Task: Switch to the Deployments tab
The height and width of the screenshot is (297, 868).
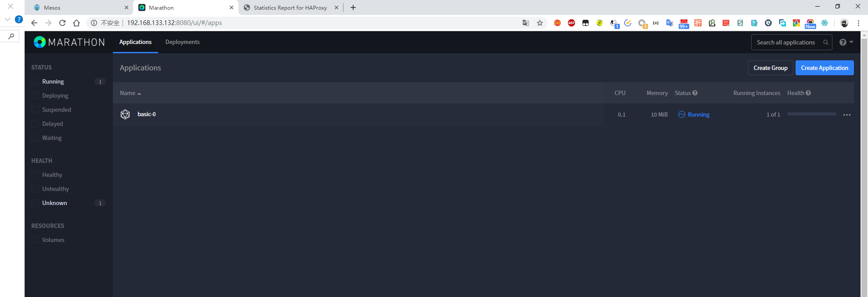Action: point(182,42)
